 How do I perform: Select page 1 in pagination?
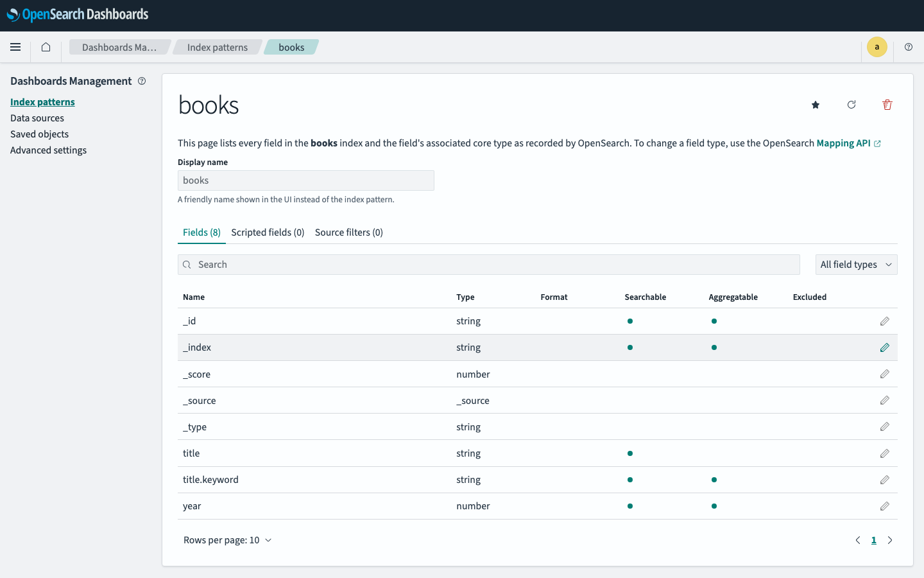click(874, 540)
